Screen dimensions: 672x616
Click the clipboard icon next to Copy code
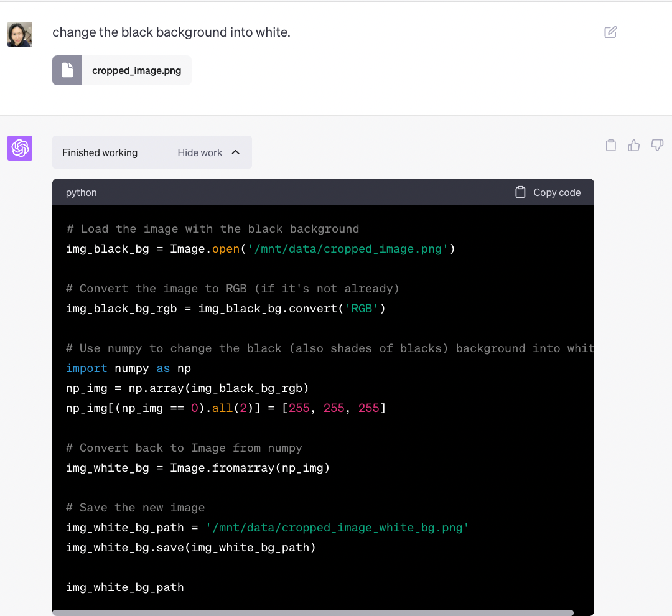(x=520, y=192)
